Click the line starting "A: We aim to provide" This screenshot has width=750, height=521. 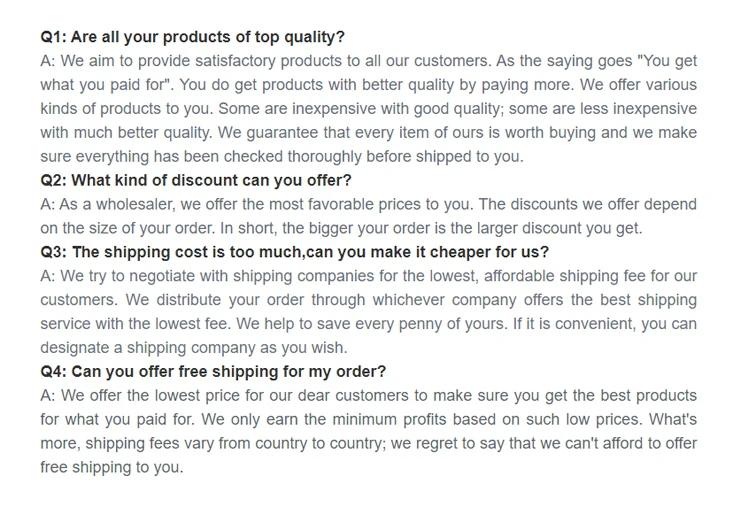(x=368, y=61)
